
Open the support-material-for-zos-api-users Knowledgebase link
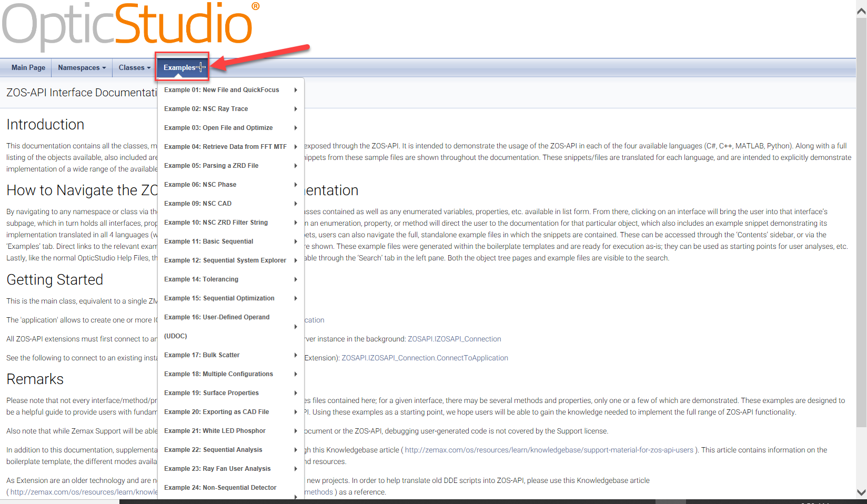point(549,450)
